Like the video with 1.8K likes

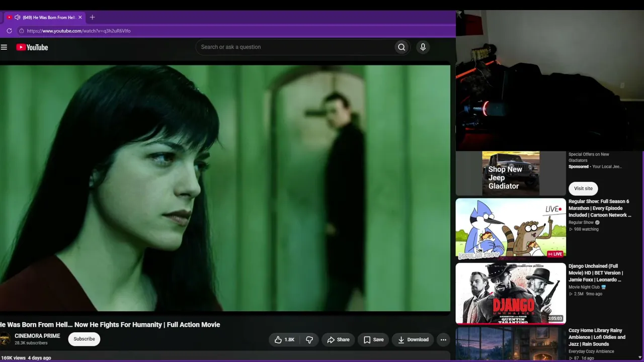284,340
